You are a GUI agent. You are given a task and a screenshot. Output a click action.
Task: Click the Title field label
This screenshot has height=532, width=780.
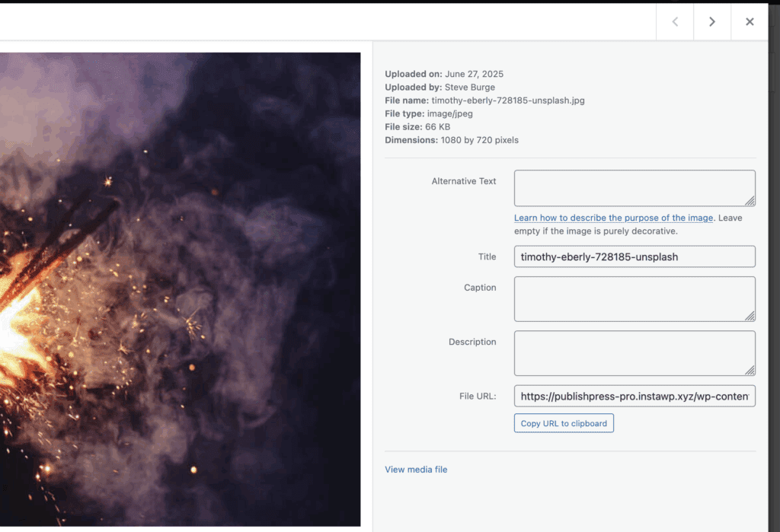pos(487,257)
